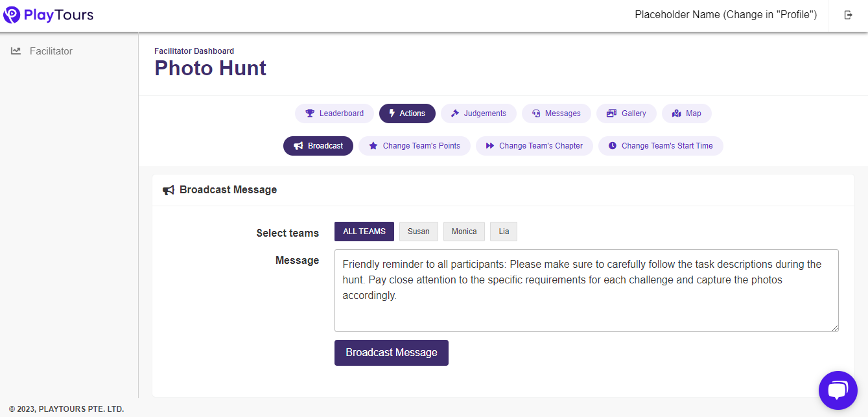868x417 pixels.
Task: Select the Judgements arrow icon
Action: (456, 113)
